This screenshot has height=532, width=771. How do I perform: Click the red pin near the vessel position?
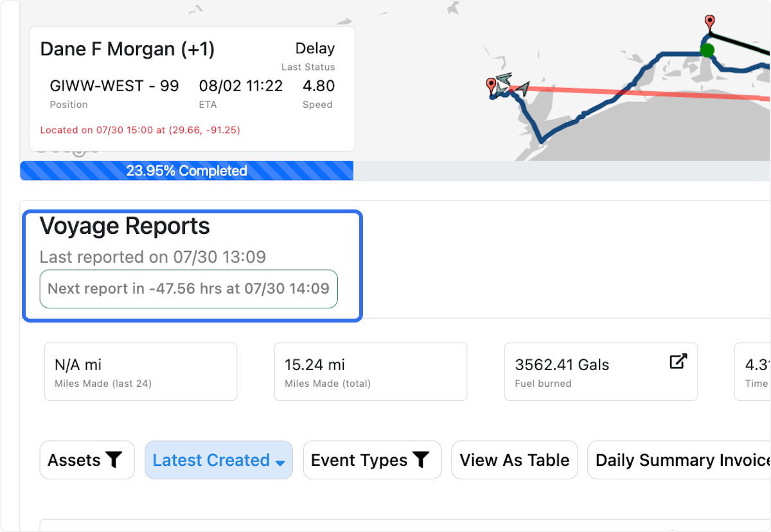(x=491, y=84)
